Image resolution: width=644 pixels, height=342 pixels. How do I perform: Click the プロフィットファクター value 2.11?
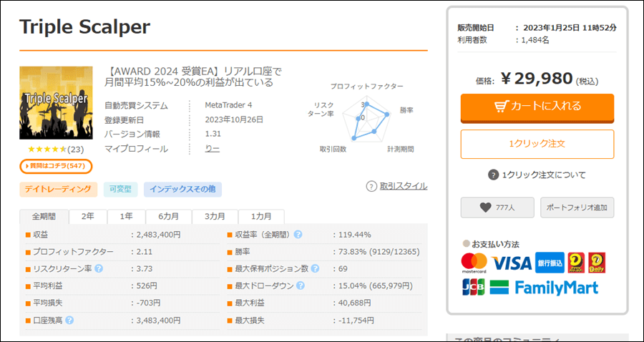(144, 252)
